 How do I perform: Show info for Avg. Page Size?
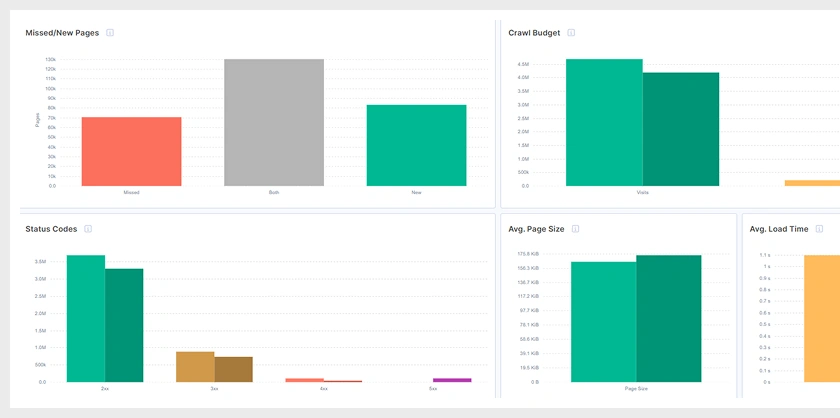pos(576,229)
